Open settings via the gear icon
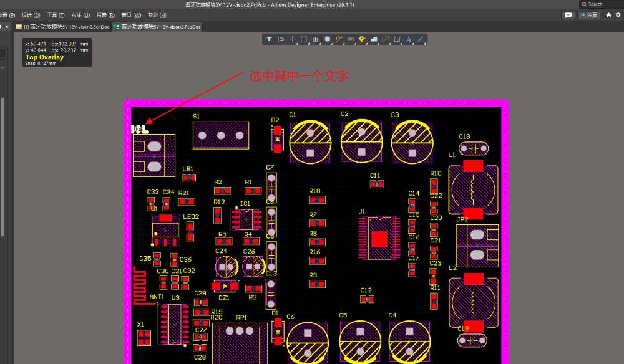624x364 pixels. [x=618, y=15]
